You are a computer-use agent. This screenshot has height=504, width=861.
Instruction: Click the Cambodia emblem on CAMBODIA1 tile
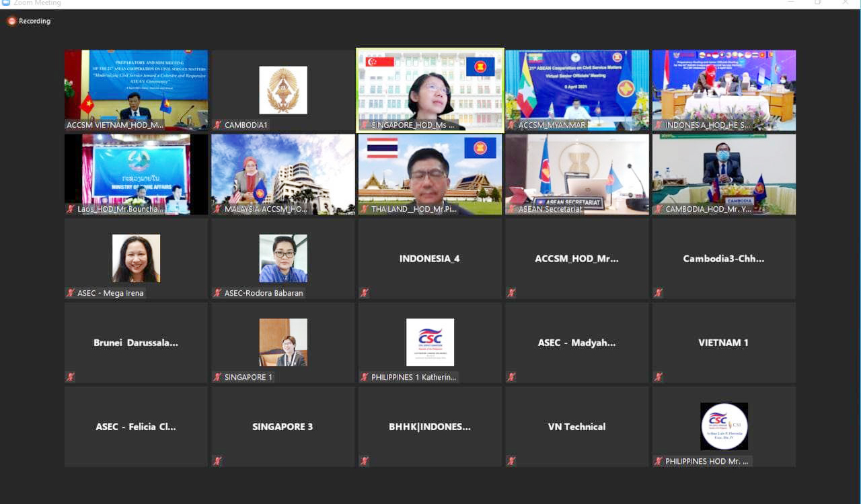coord(283,90)
